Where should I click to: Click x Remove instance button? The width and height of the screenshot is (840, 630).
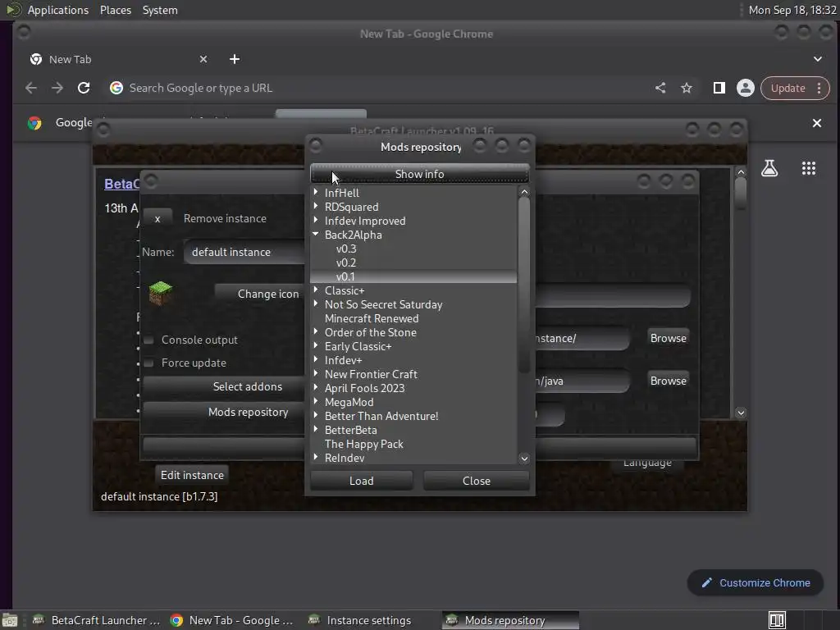click(157, 218)
